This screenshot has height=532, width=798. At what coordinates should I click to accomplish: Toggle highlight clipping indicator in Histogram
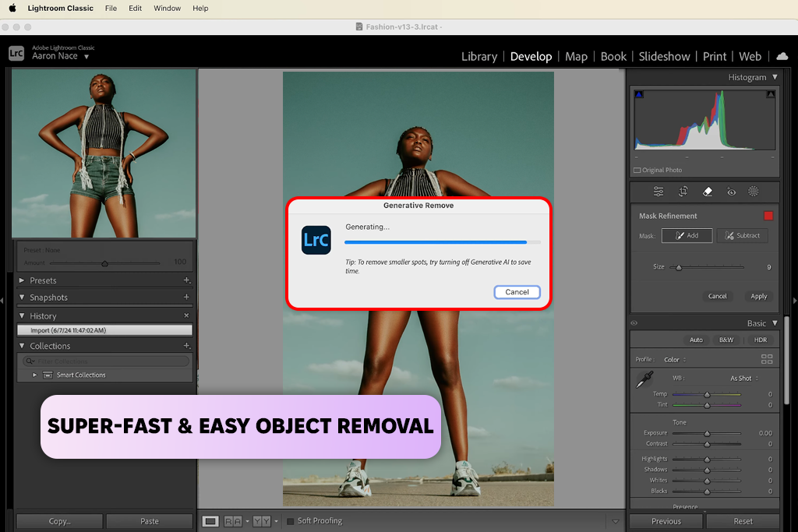coord(771,94)
